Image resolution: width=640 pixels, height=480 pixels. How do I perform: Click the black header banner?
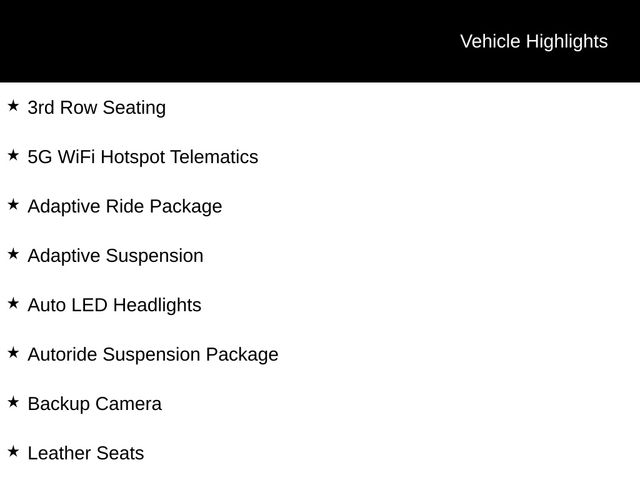pyautogui.click(x=320, y=41)
